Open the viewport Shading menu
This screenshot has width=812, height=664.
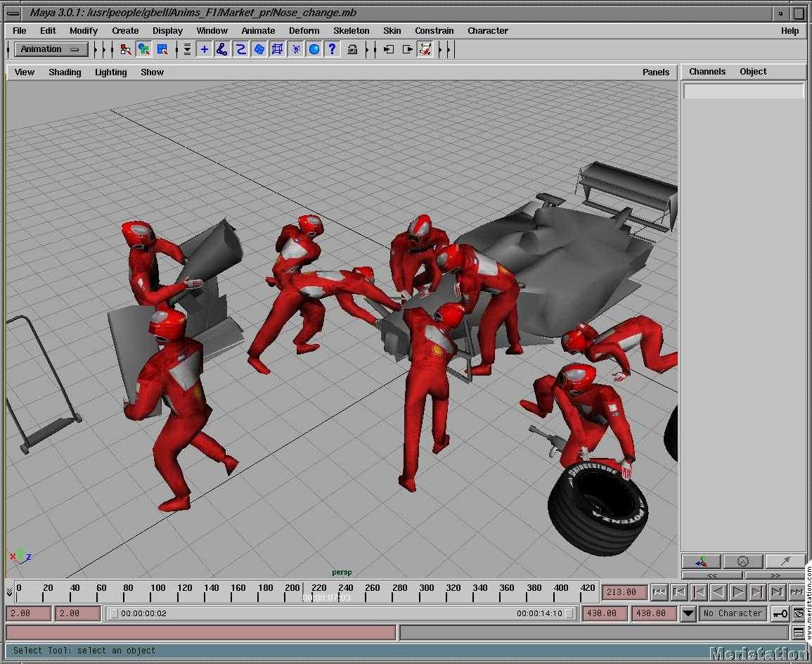point(65,72)
